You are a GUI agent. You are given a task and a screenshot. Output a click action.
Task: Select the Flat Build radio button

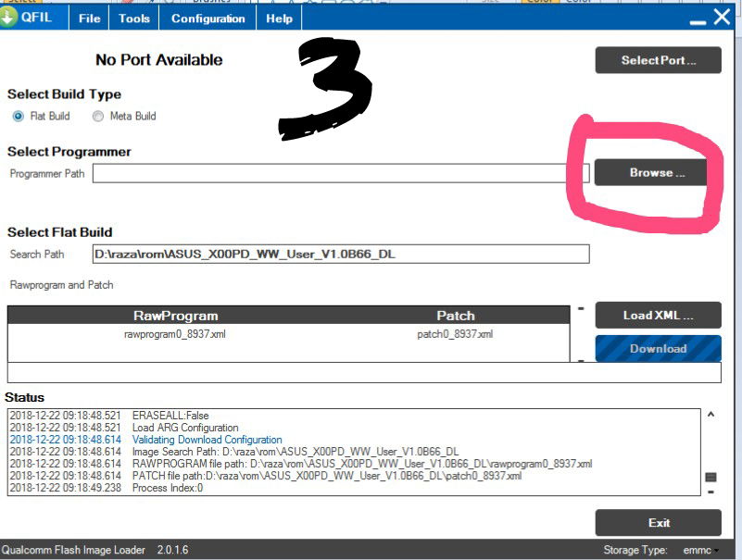point(18,116)
